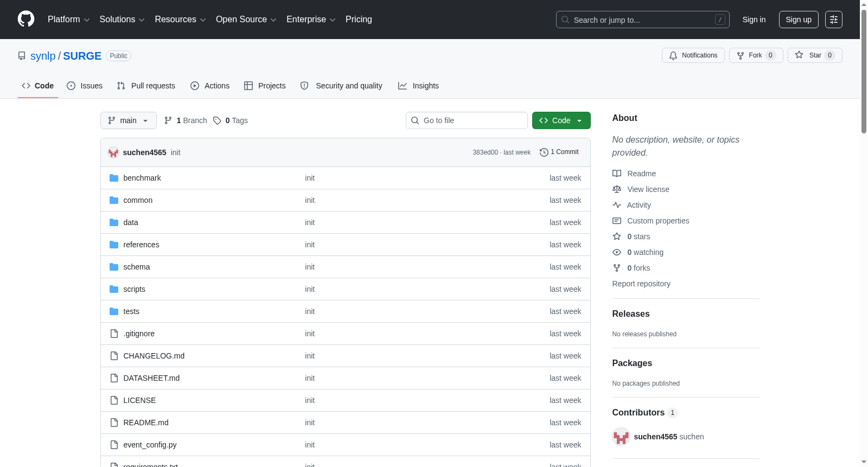Open the Contributors section heading link
Screen dimensions: 868x467
(x=645, y=413)
